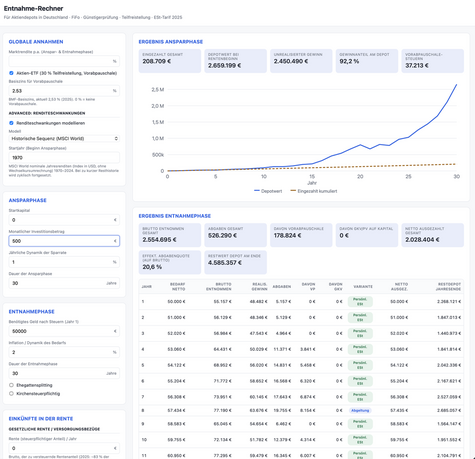Click the Dauer der Entnahmephase field
475x459 pixels.
point(64,373)
